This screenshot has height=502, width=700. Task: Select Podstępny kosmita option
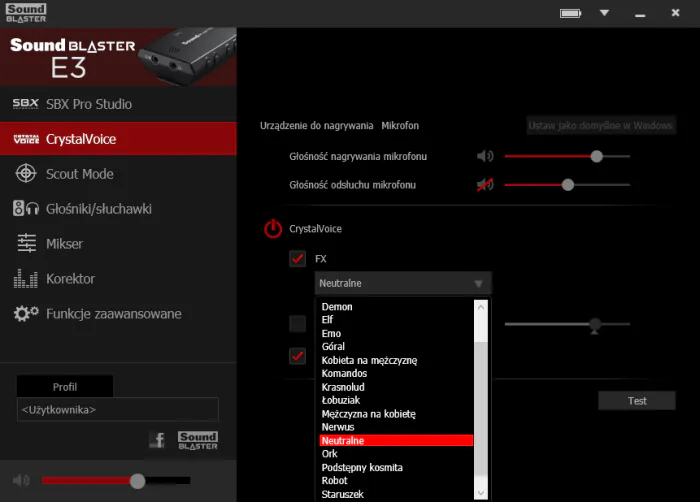click(362, 468)
